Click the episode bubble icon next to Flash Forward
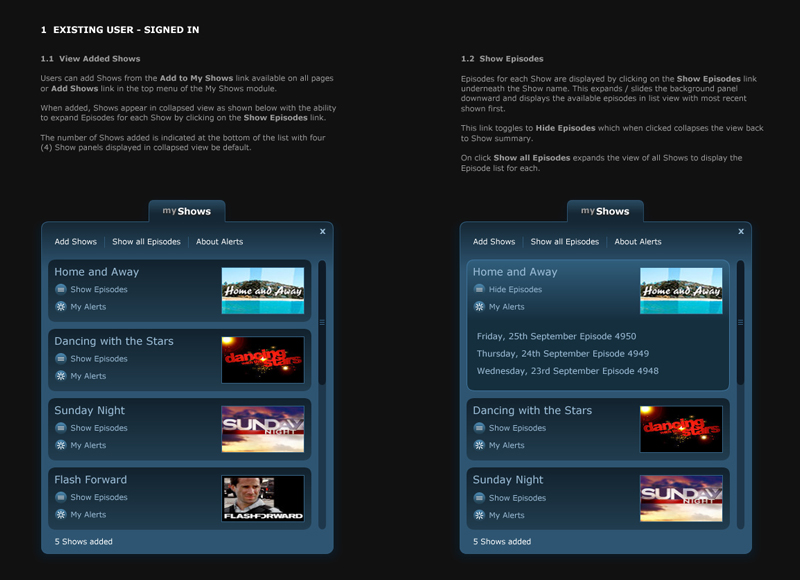The width and height of the screenshot is (800, 580). point(61,497)
